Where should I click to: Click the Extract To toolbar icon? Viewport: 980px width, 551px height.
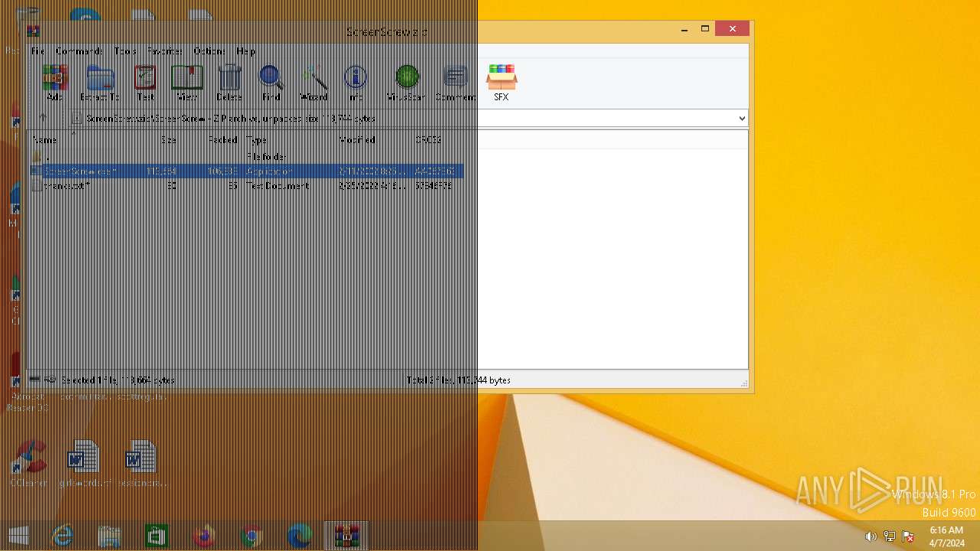tap(100, 83)
